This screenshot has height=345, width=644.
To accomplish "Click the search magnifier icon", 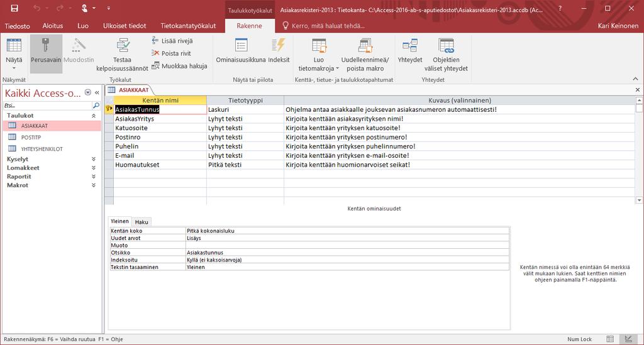I will point(96,106).
